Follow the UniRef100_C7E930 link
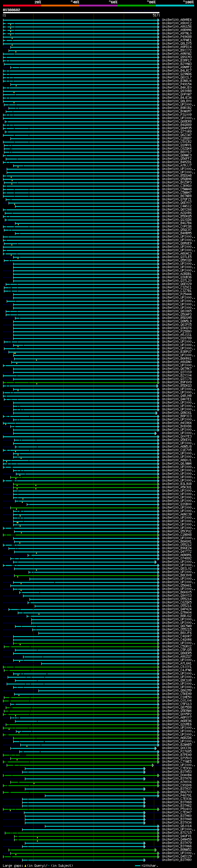 pyautogui.click(x=177, y=768)
